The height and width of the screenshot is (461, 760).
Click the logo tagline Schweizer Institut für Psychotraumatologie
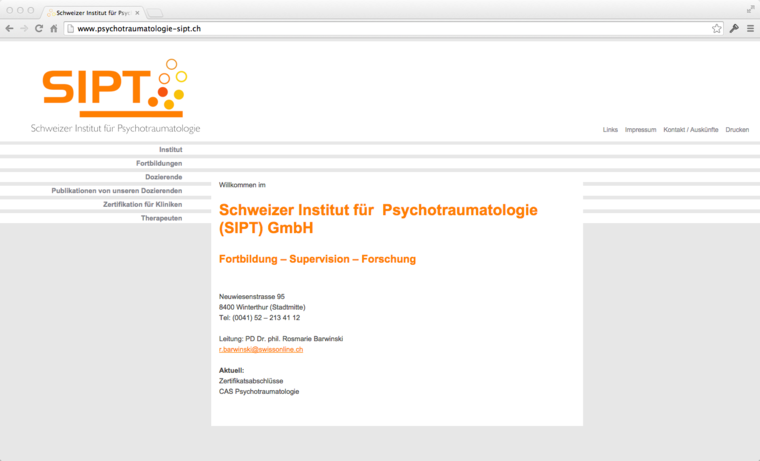click(115, 128)
